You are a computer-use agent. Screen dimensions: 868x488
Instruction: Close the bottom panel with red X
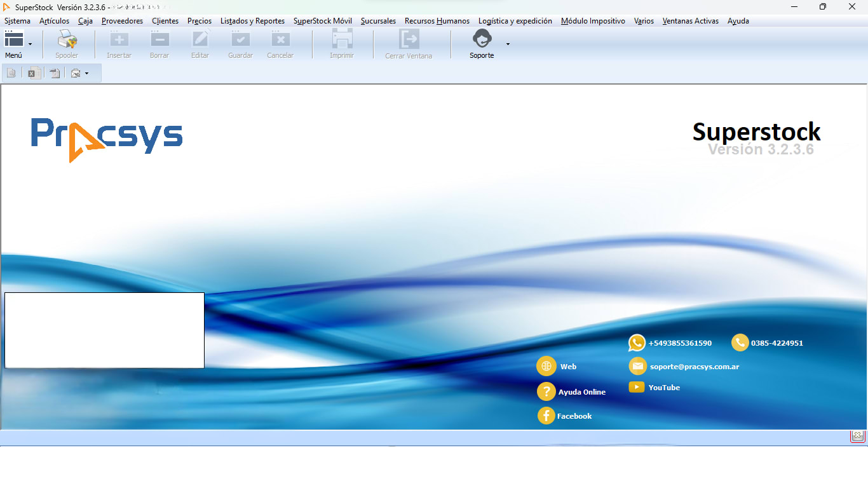(857, 436)
